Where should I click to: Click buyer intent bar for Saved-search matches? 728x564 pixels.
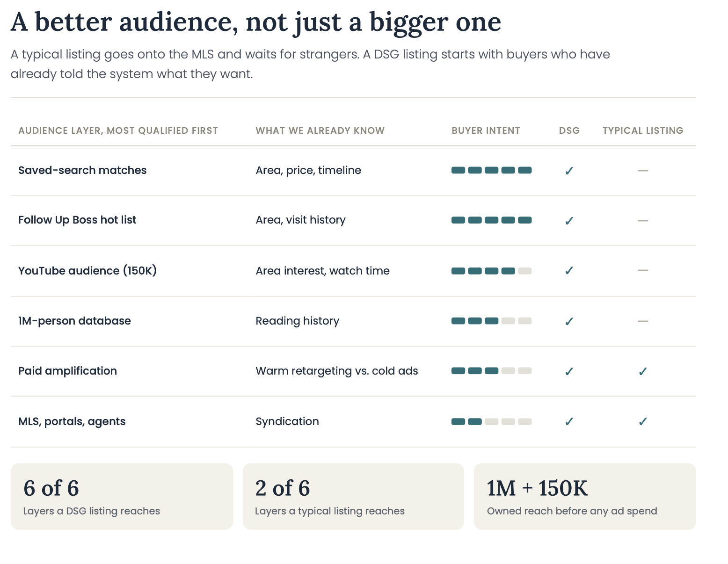[491, 170]
